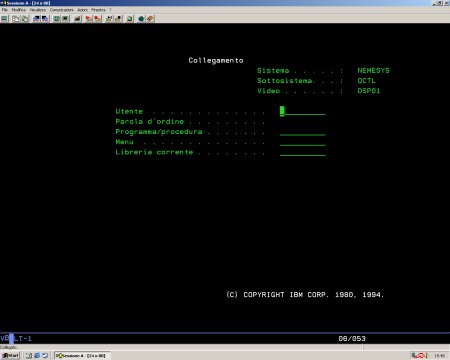Click the Sottosistema label

click(285, 81)
